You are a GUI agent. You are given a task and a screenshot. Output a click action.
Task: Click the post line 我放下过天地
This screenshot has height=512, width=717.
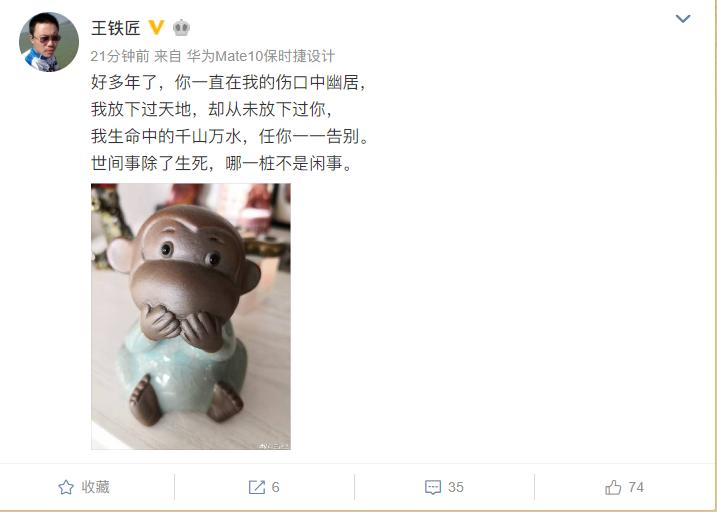click(x=211, y=109)
